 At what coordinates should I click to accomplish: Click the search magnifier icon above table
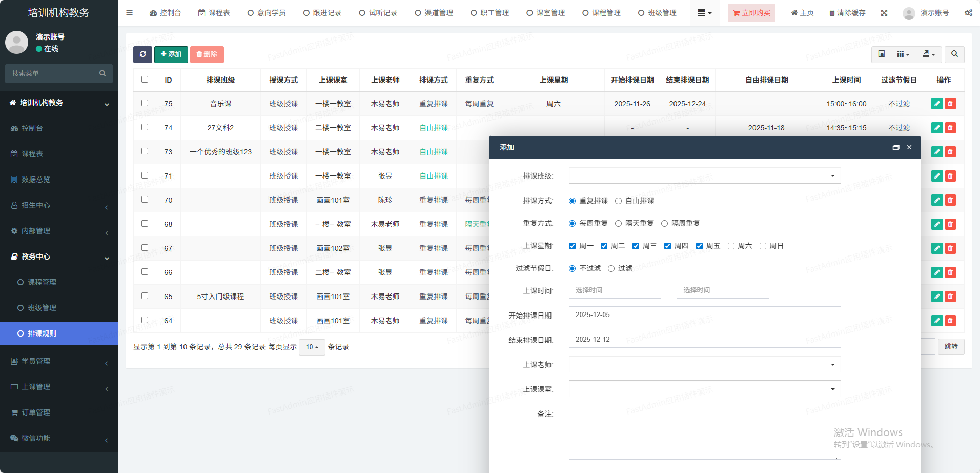point(954,54)
